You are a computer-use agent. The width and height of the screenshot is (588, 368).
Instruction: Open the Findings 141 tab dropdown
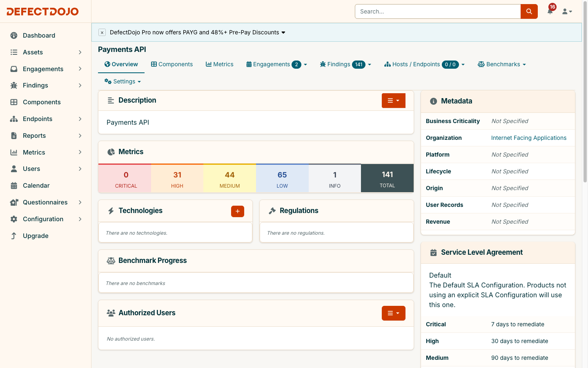pos(345,64)
